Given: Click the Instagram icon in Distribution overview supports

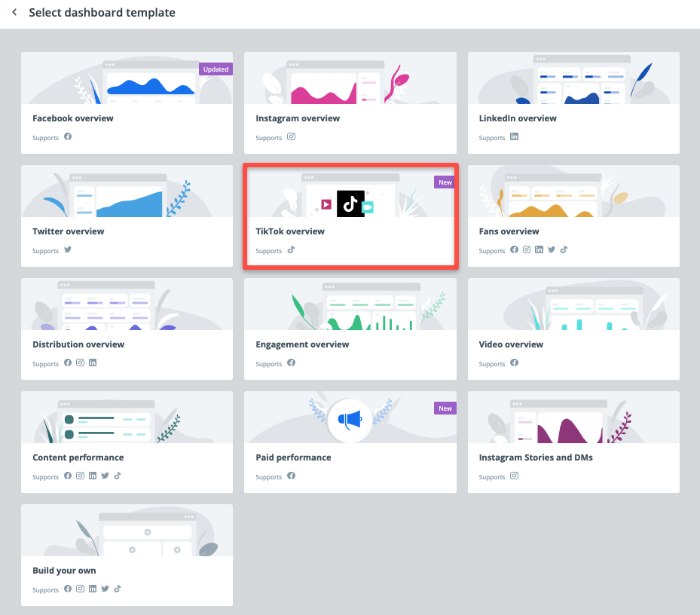Looking at the screenshot, I should tap(81, 363).
